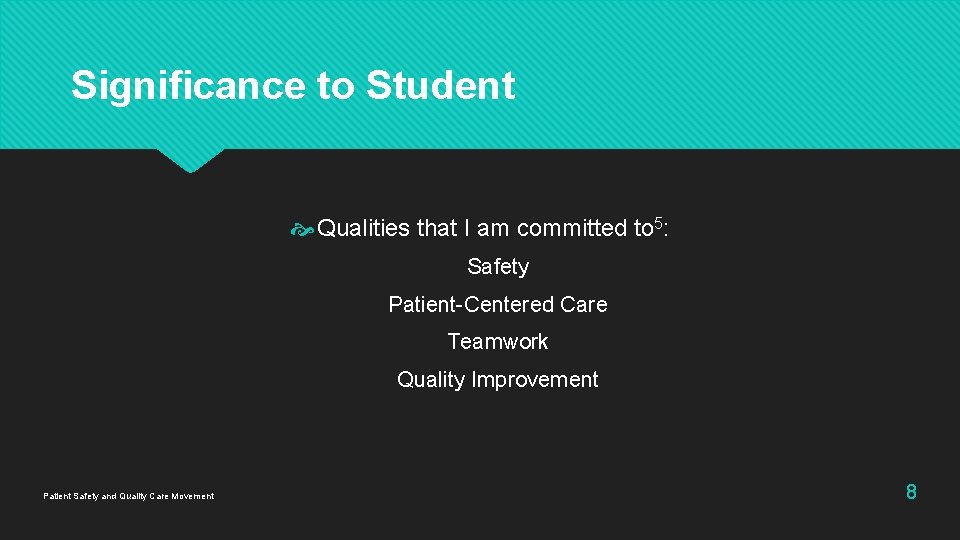Screen dimensions: 960x540
Task: Select the footer Patient Safety and Quality Care Movement
Action: 128,496
